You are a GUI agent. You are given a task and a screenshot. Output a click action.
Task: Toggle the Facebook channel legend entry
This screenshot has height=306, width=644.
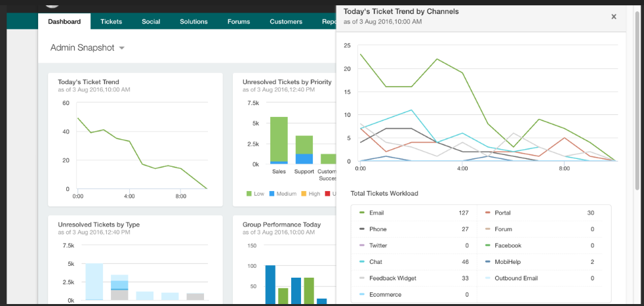point(503,246)
